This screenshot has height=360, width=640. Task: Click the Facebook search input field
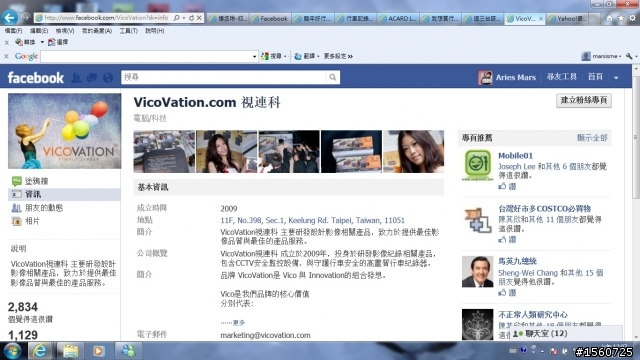tap(224, 77)
